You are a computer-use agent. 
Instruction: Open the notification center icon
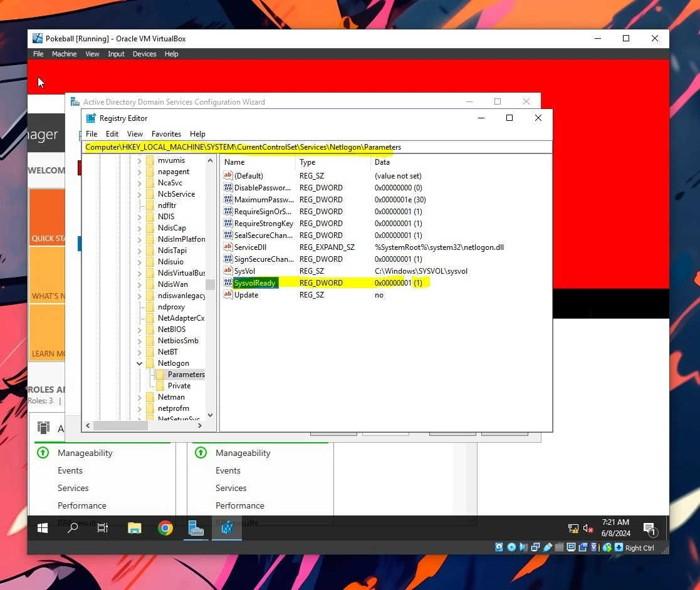650,529
